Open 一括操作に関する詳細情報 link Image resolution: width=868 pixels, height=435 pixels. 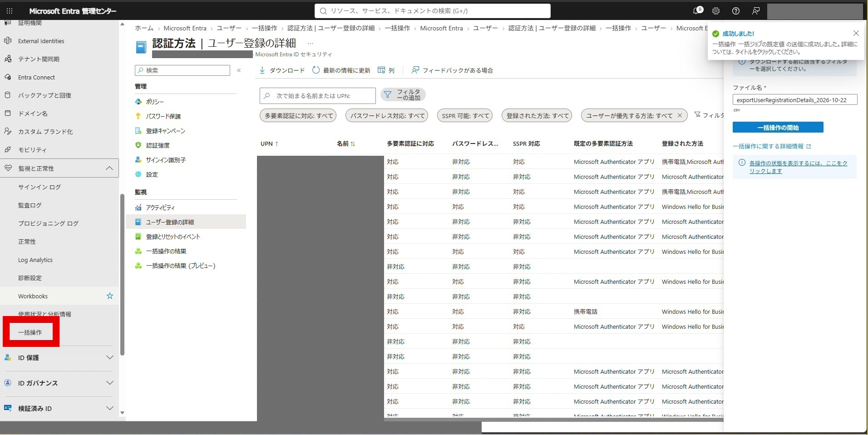tap(771, 146)
